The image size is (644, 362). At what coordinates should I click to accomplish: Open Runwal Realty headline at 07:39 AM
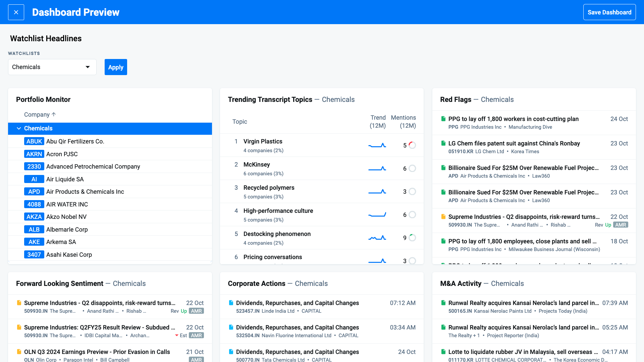(524, 303)
